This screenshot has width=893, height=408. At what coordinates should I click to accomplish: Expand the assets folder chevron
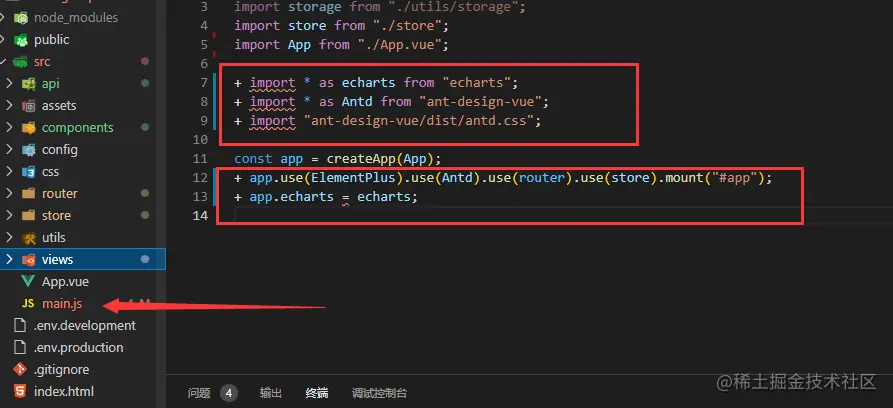pyautogui.click(x=9, y=106)
